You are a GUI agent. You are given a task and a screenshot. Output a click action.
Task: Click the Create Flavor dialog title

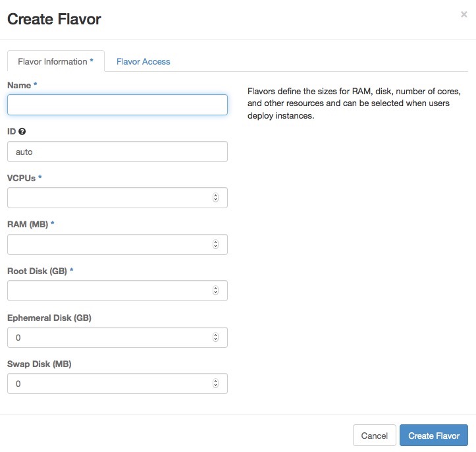(54, 19)
